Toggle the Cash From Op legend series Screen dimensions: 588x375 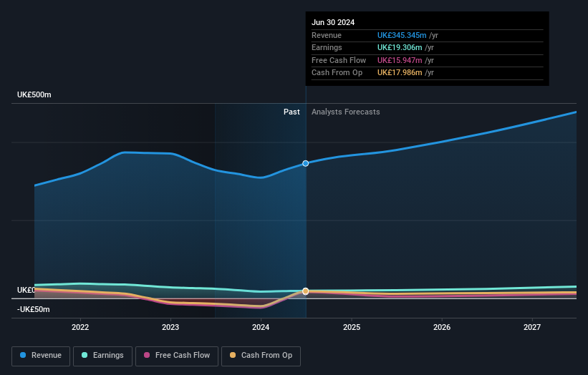(x=261, y=356)
